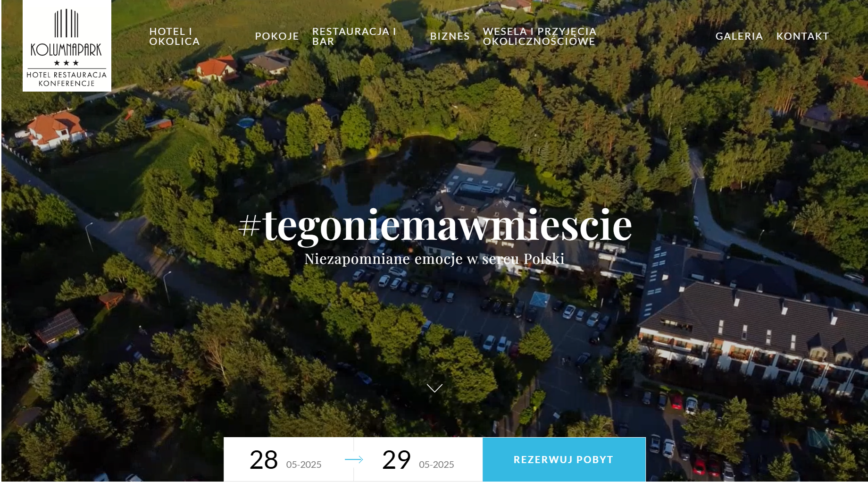Click the Kolumna Park hotel logo

click(67, 46)
